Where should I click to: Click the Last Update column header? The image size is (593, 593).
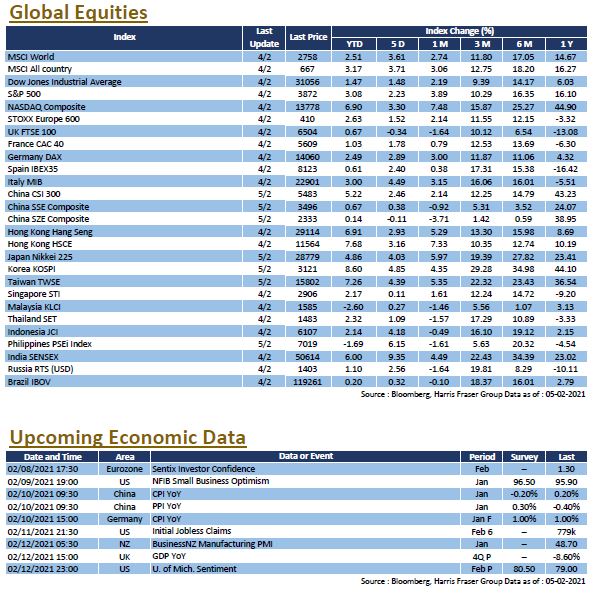tap(264, 37)
